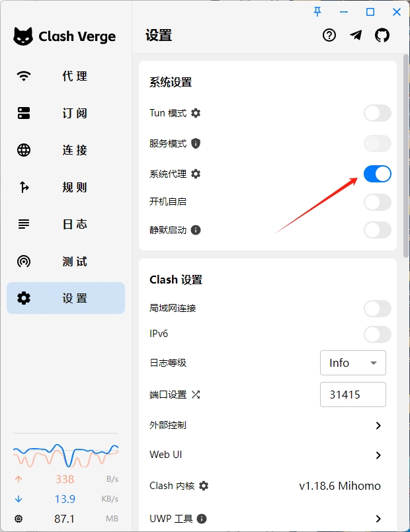410x532 pixels.
Task: Click the info icon next to 静默启动
Action: [x=196, y=230]
